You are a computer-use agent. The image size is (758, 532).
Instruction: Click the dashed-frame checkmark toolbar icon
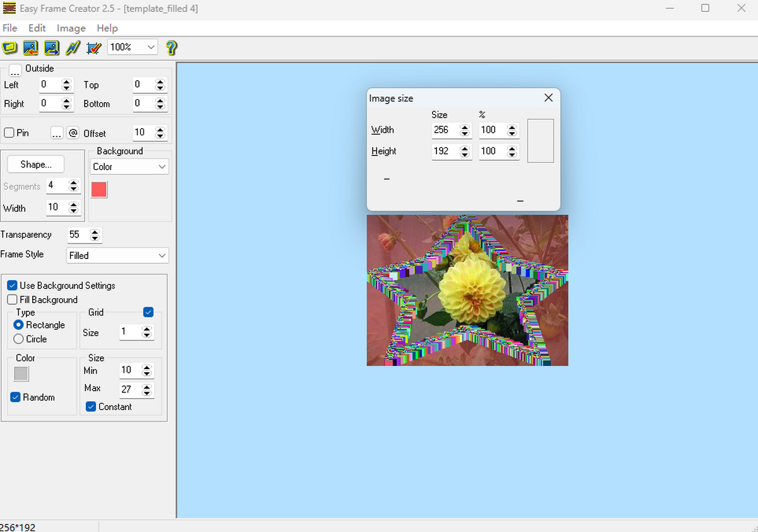point(94,47)
